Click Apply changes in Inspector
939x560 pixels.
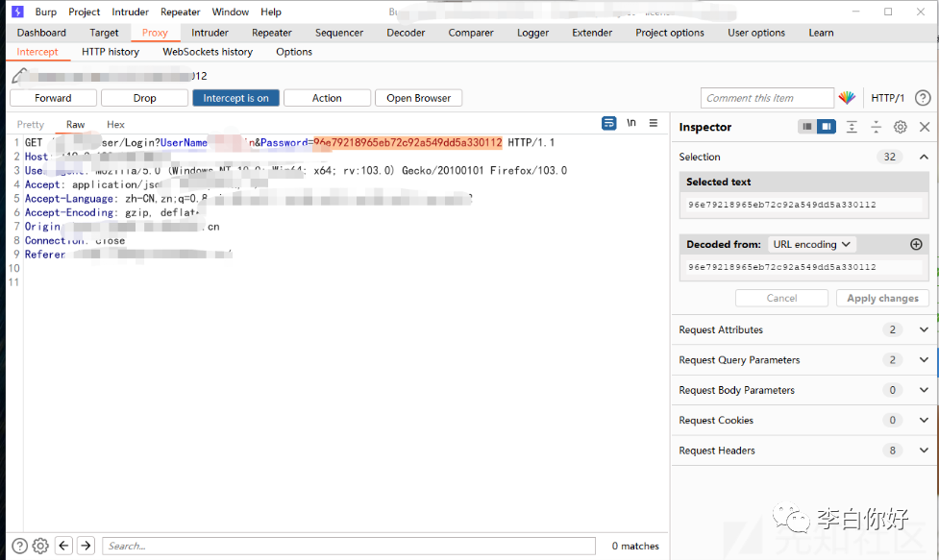pyautogui.click(x=882, y=298)
